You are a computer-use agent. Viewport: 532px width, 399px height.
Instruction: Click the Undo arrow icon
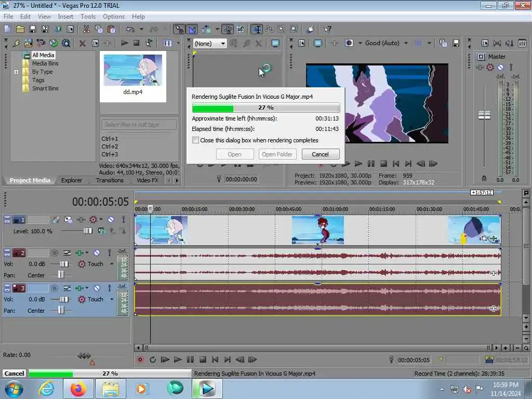coord(130,29)
